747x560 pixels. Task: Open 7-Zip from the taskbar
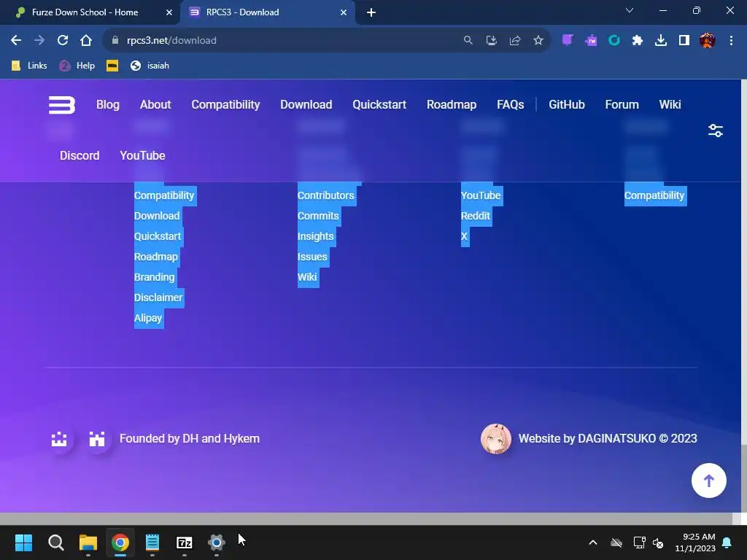pyautogui.click(x=185, y=542)
